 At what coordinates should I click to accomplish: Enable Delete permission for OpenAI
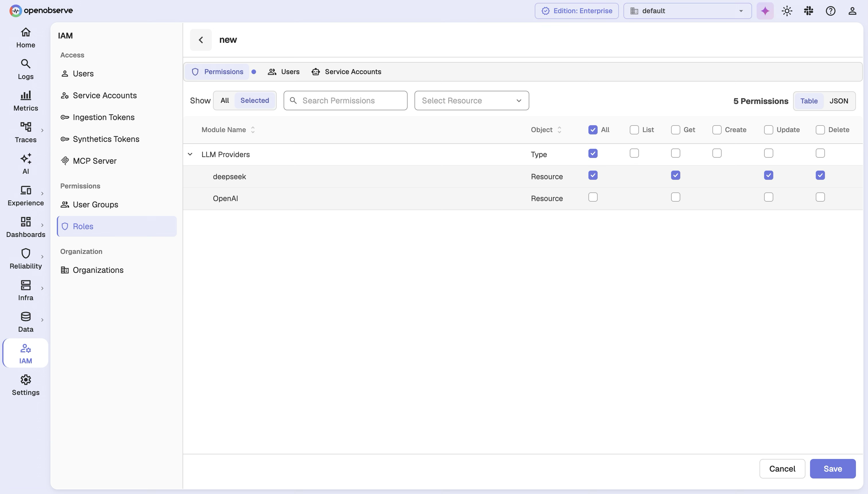coord(820,197)
